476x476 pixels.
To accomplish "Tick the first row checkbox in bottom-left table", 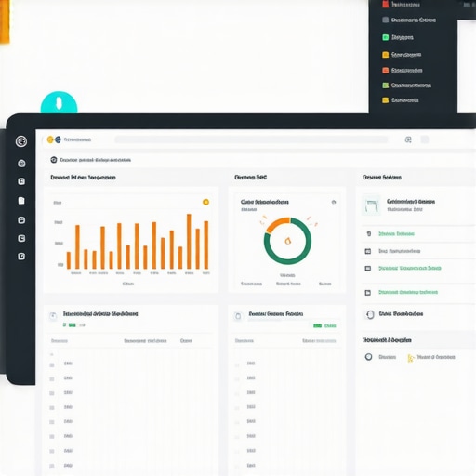I will (52, 365).
